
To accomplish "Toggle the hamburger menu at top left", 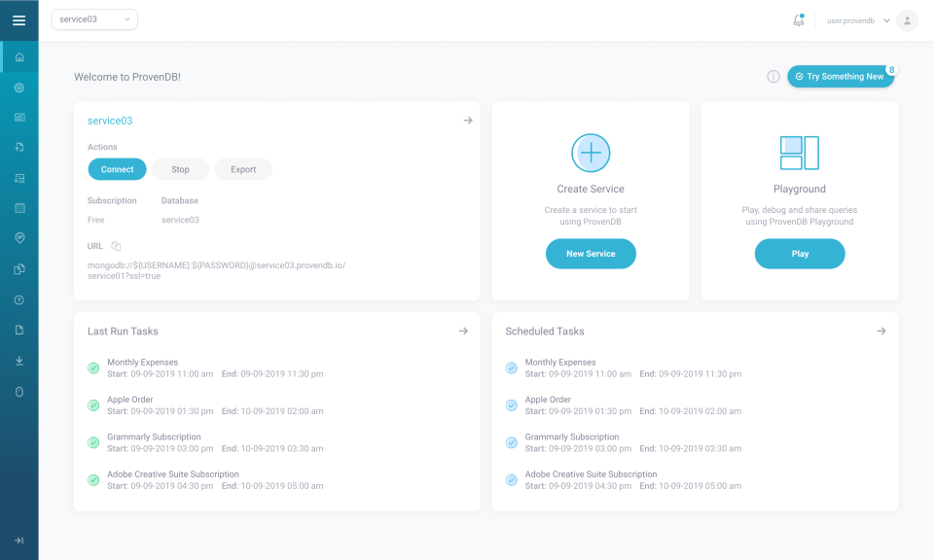I will coord(19,20).
